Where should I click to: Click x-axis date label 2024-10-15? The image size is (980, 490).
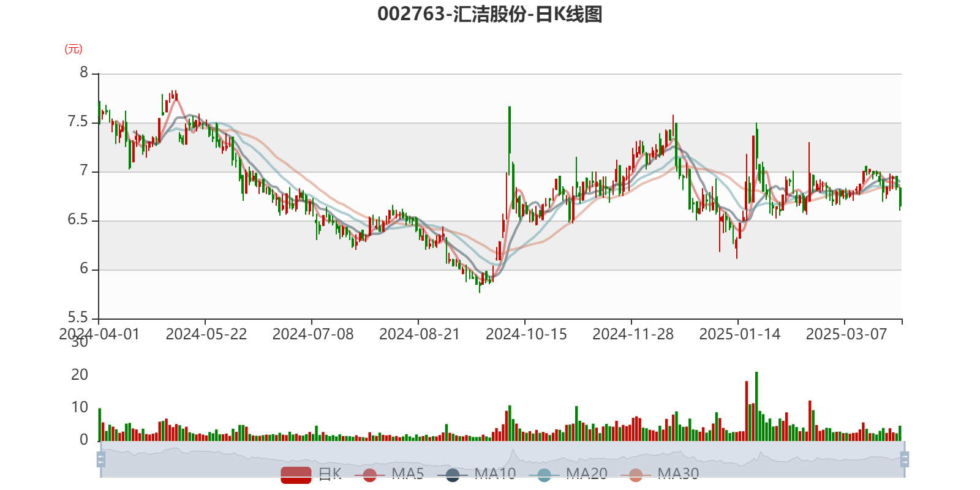click(x=526, y=334)
